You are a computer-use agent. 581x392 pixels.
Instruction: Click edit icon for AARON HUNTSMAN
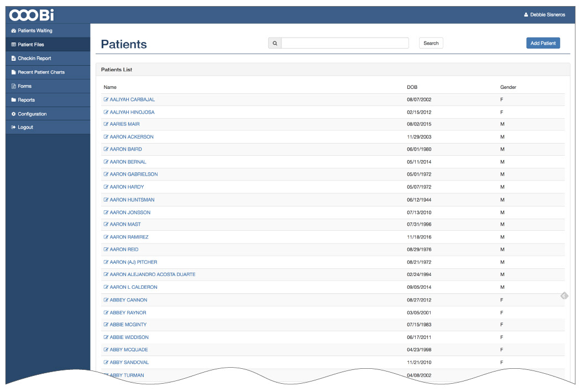pos(106,200)
